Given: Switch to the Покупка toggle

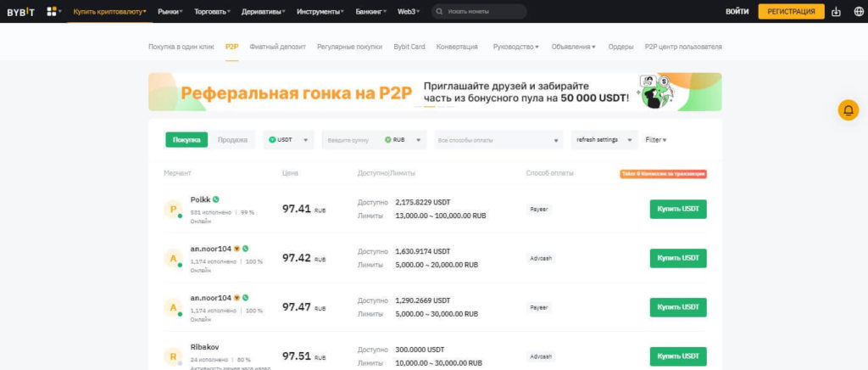Looking at the screenshot, I should [x=186, y=140].
